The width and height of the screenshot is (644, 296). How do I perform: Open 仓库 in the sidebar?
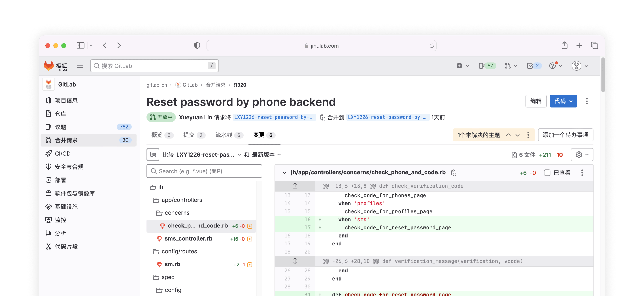[88, 114]
